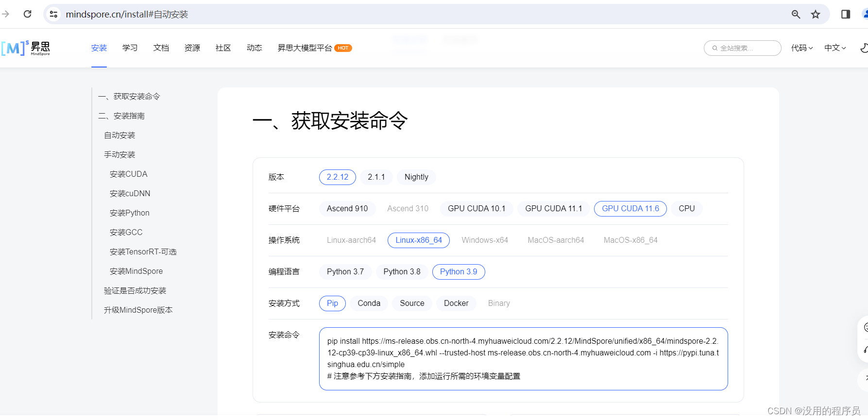Screen dimensions: 868x420
Task: Select version 2.2.12
Action: [338, 177]
